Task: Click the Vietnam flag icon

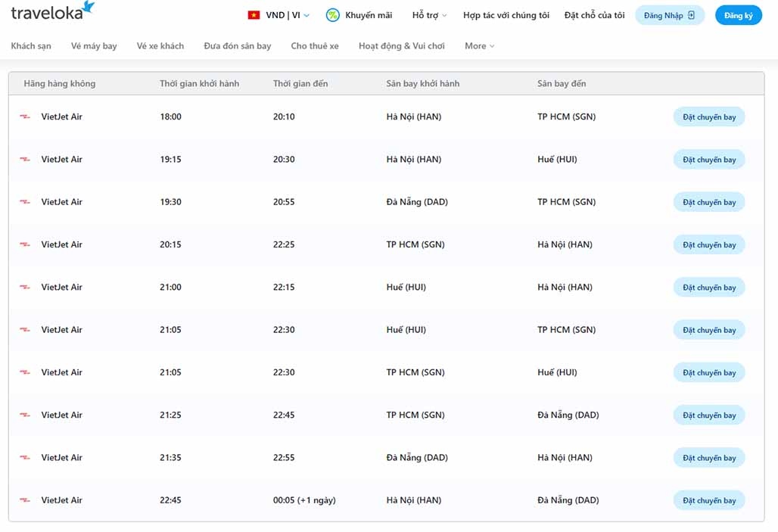Action: (x=254, y=15)
